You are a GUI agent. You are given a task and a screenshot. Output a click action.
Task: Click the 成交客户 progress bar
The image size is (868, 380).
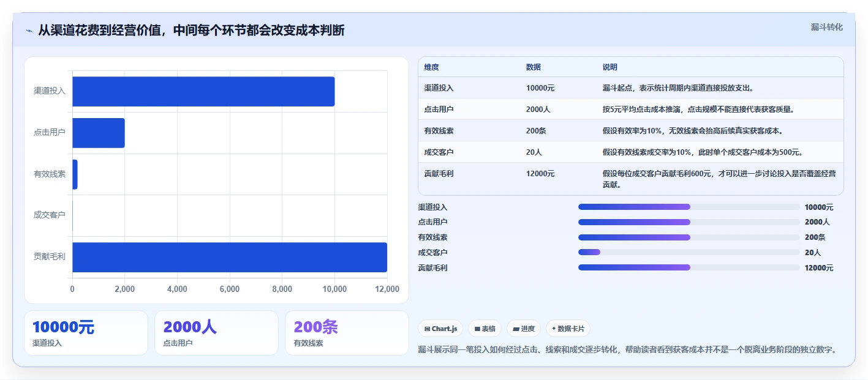point(689,252)
